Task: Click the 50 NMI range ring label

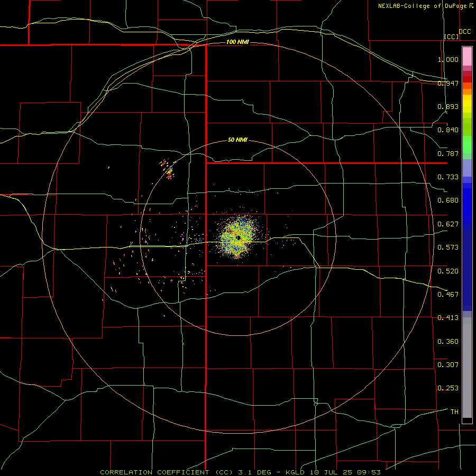Action: click(x=237, y=140)
